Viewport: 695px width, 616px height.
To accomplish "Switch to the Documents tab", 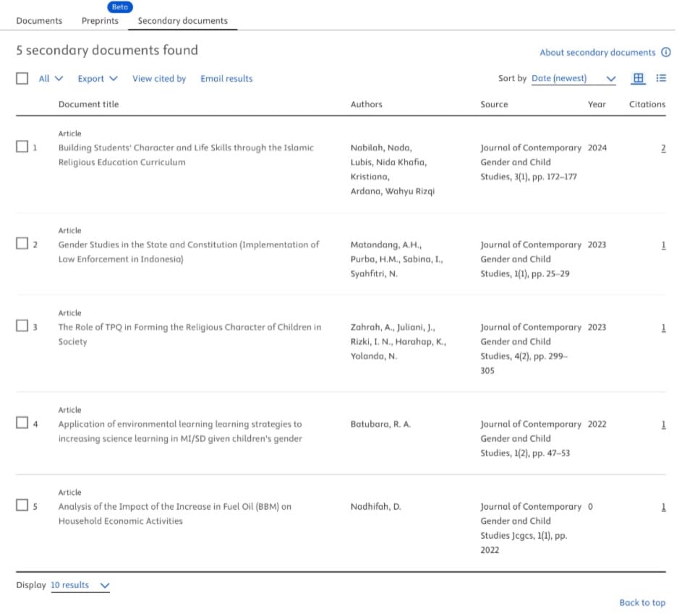I will pos(39,21).
